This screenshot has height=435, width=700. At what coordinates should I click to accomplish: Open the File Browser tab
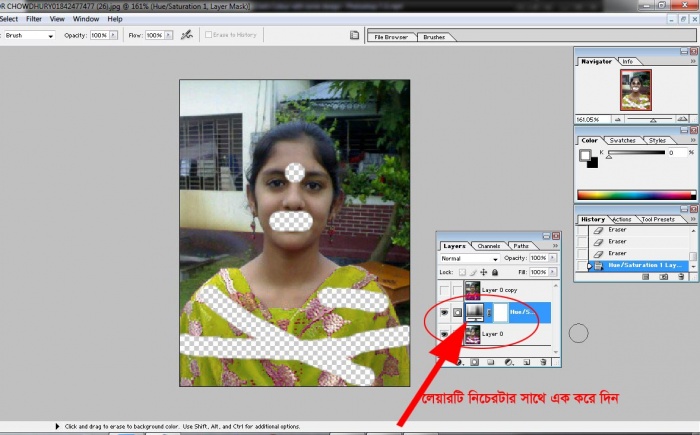pyautogui.click(x=391, y=37)
